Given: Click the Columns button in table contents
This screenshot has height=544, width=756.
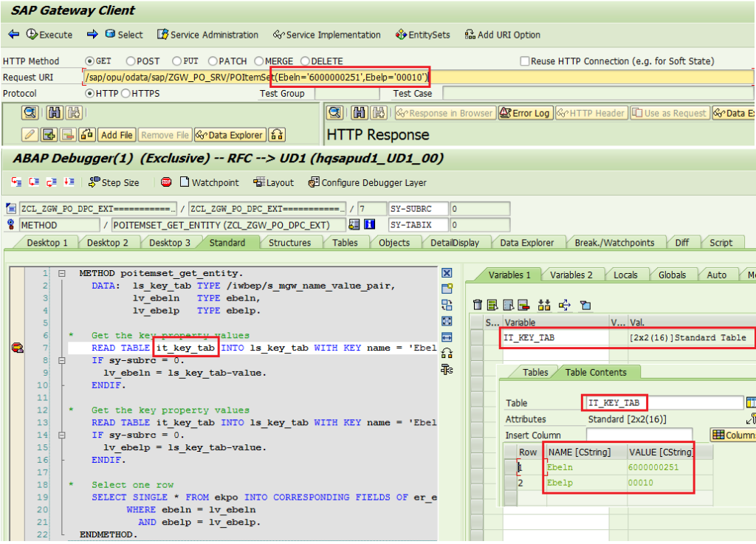Looking at the screenshot, I should (x=734, y=435).
